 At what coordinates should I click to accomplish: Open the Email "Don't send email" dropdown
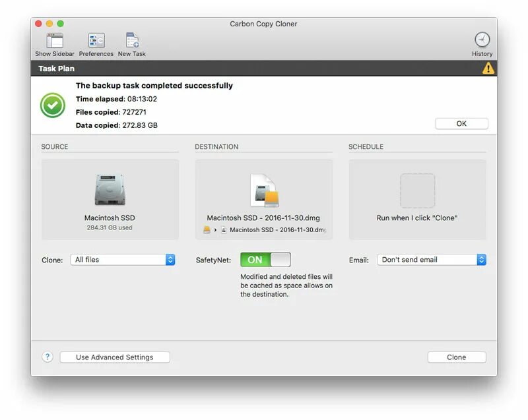432,260
